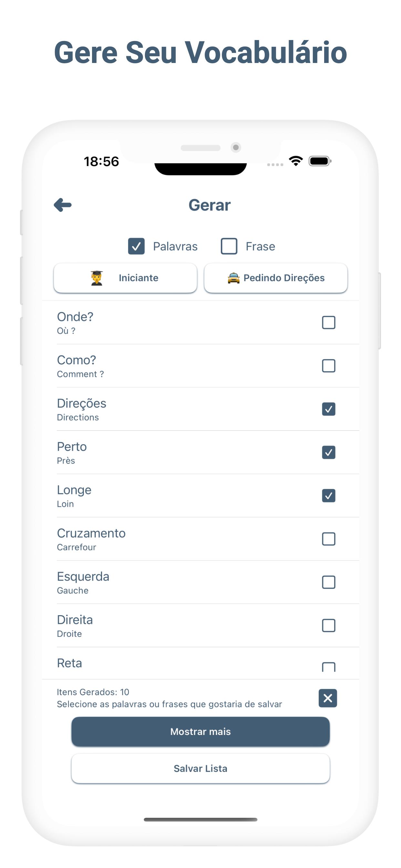Screen dimensions: 401x868
Task: Enable the Frase checkbox
Action: pyautogui.click(x=229, y=246)
